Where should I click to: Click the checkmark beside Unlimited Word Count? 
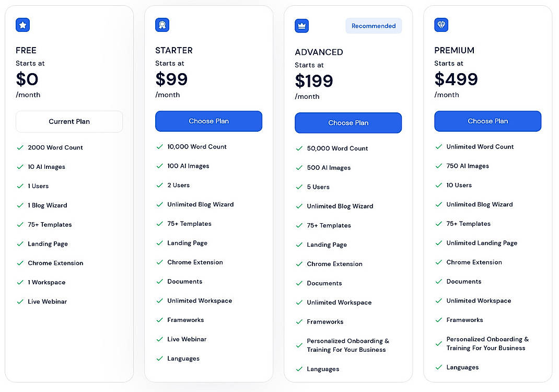coord(438,147)
